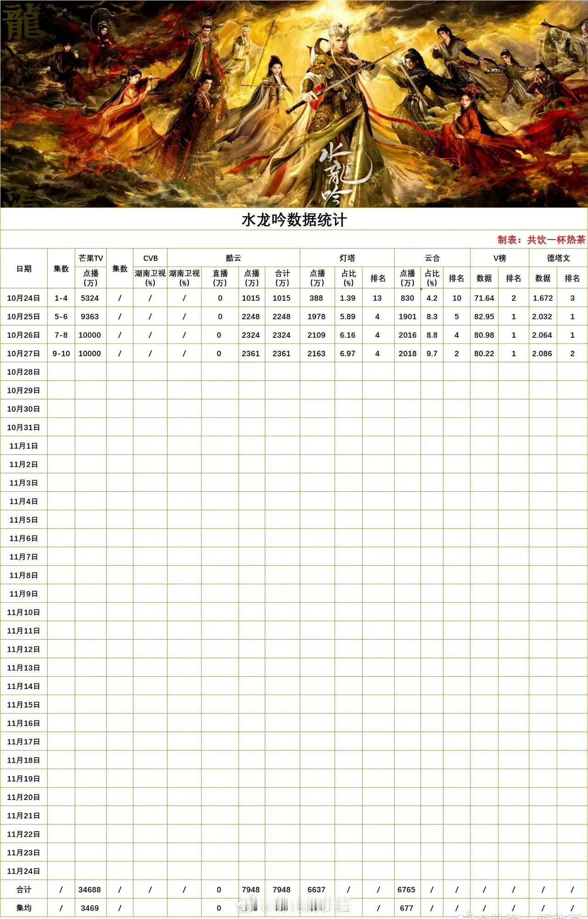Image resolution: width=588 pixels, height=919 pixels.
Task: Select the 云合 占比 value 9.7
Action: tap(432, 353)
